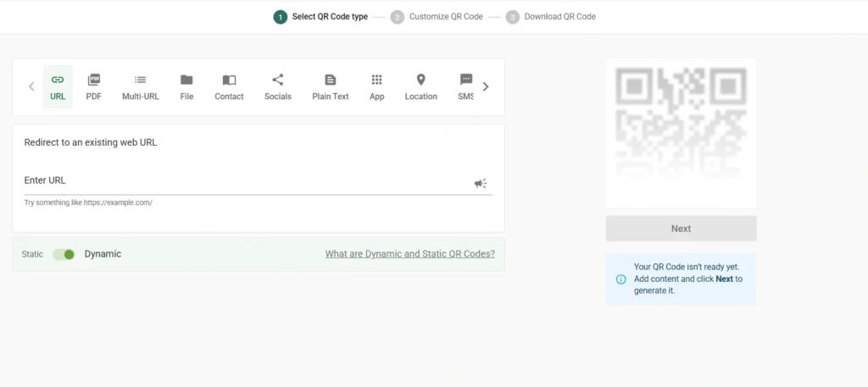Open What are Dynamic and Static QR Codes link
Screen dimensions: 868x387
tap(409, 254)
